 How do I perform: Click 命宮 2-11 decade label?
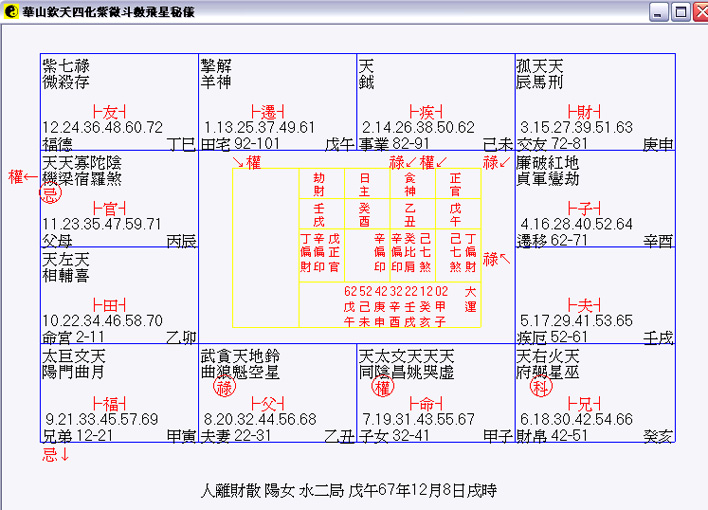tap(73, 337)
